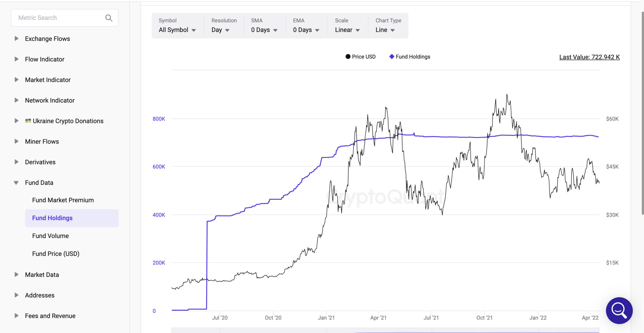Expand the Miner Flows category

click(17, 141)
